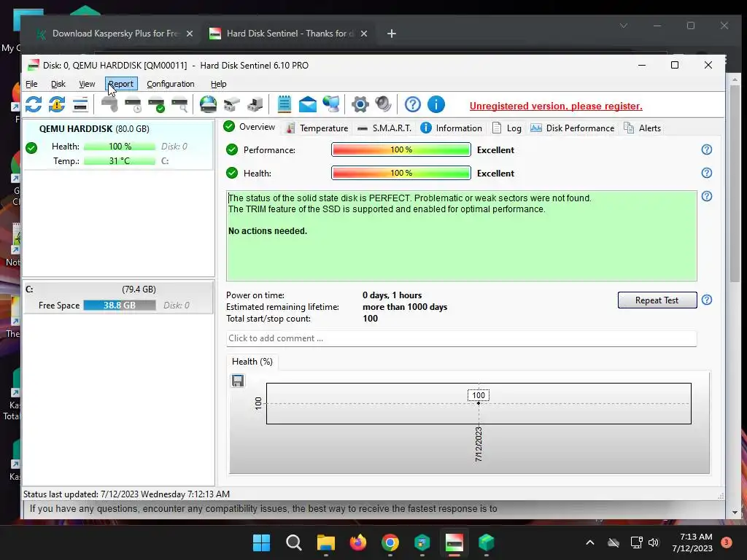Click help icon beside green status text box
This screenshot has height=560, width=747.
point(706,196)
